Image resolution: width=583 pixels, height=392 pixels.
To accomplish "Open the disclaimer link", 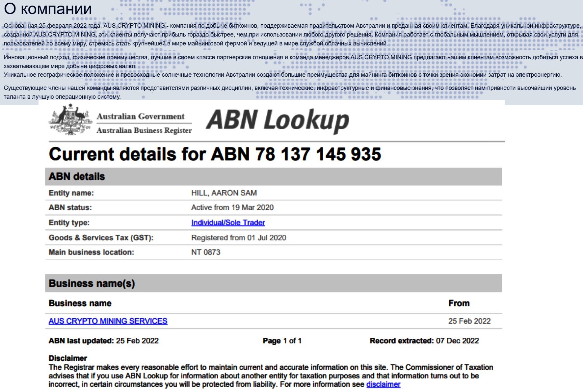I will [383, 384].
